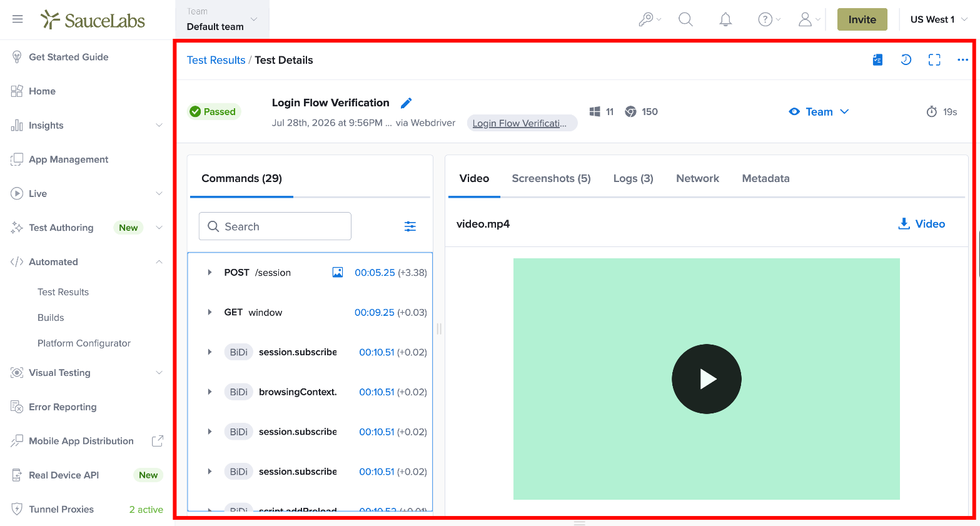The image size is (980, 526).
Task: Click the panel splitter between commands and video
Action: click(439, 328)
